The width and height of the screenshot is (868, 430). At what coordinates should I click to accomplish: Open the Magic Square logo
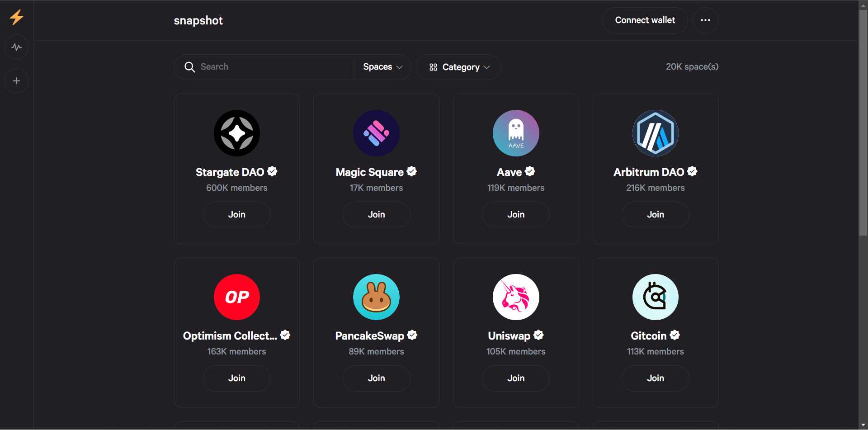coord(376,133)
